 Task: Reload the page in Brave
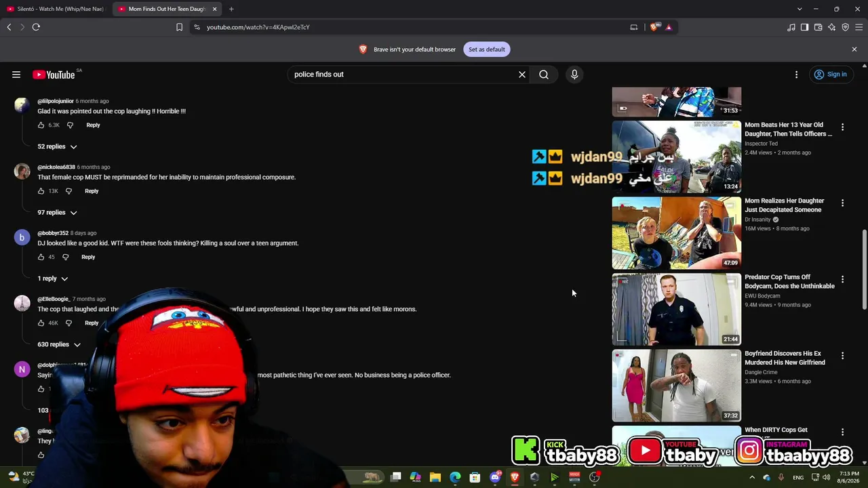(x=36, y=27)
